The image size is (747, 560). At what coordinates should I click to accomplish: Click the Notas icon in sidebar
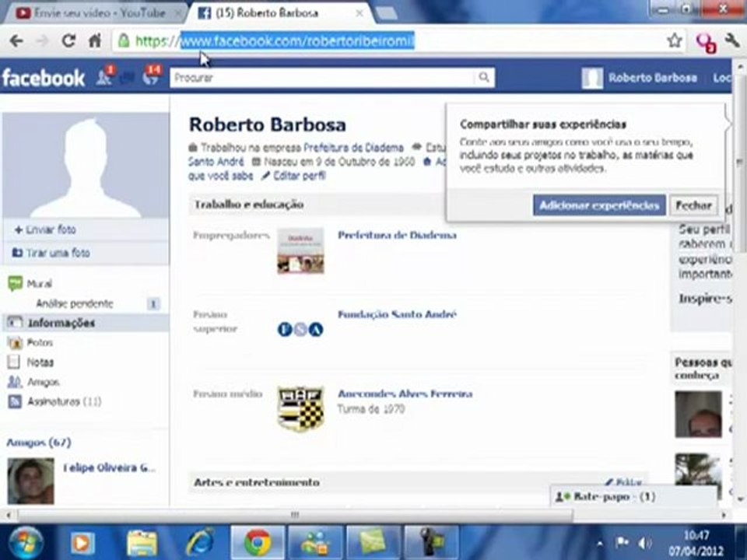click(x=14, y=362)
